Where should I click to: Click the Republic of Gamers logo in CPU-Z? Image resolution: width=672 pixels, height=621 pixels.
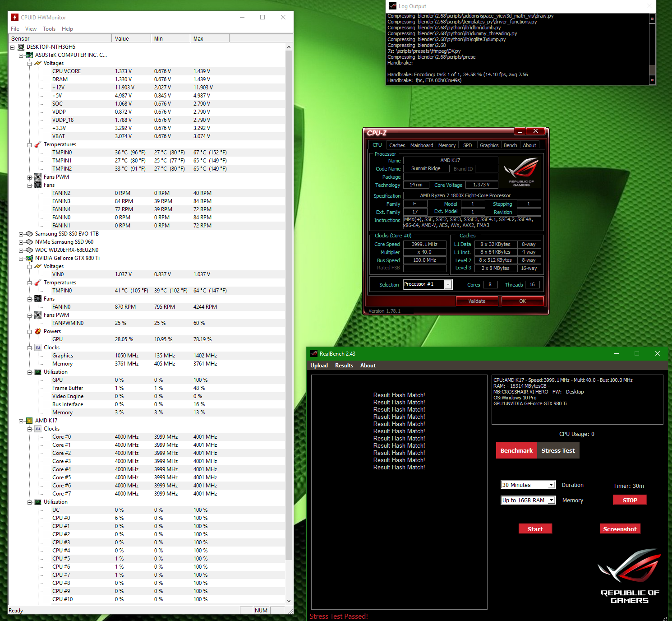(x=521, y=172)
